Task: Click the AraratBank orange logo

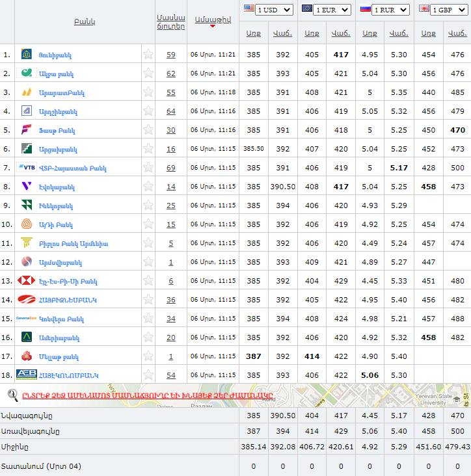Action: click(x=27, y=92)
